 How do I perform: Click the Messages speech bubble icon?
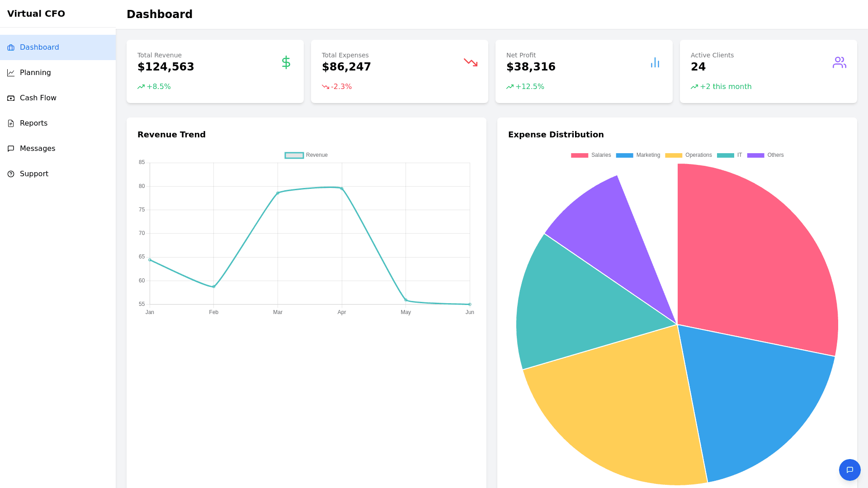[11, 149]
